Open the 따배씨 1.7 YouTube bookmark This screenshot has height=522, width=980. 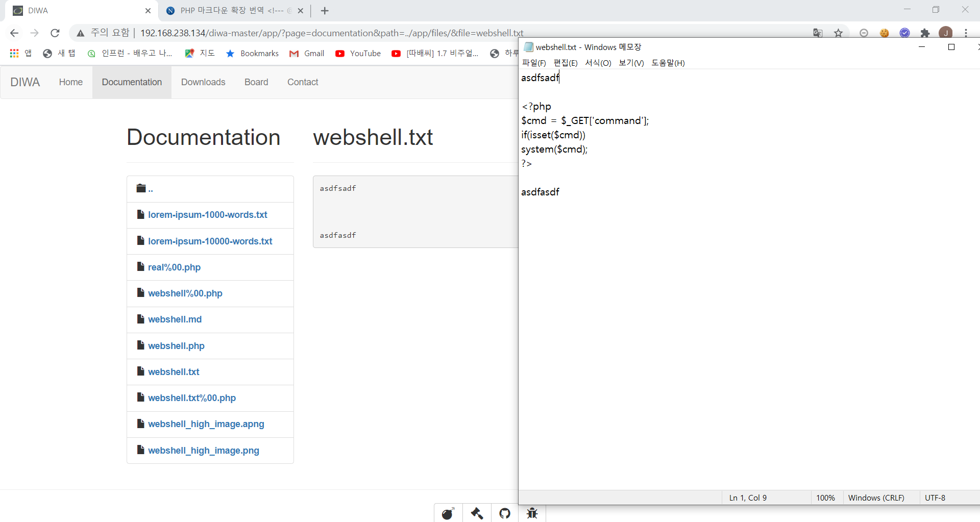tap(435, 53)
